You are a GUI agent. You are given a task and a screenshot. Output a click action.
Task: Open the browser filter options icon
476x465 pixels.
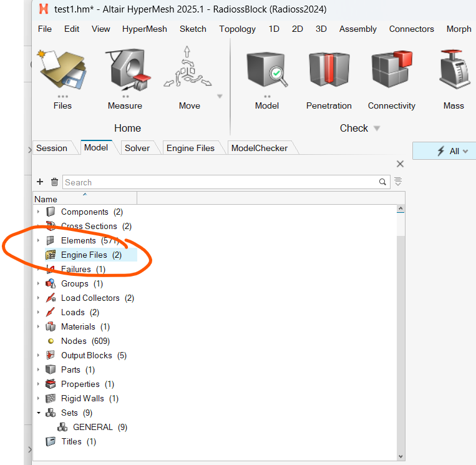(398, 182)
